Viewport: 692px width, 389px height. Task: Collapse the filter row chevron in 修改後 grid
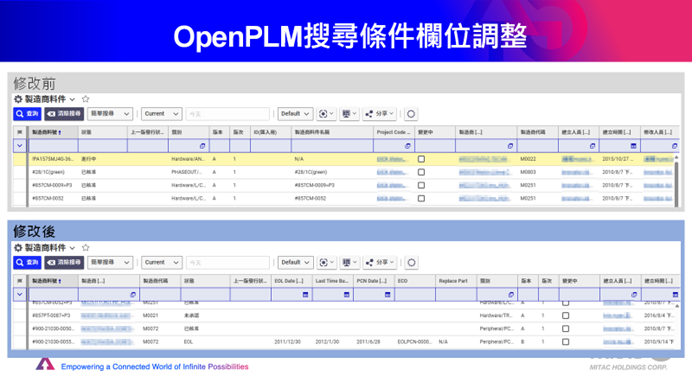pos(19,295)
